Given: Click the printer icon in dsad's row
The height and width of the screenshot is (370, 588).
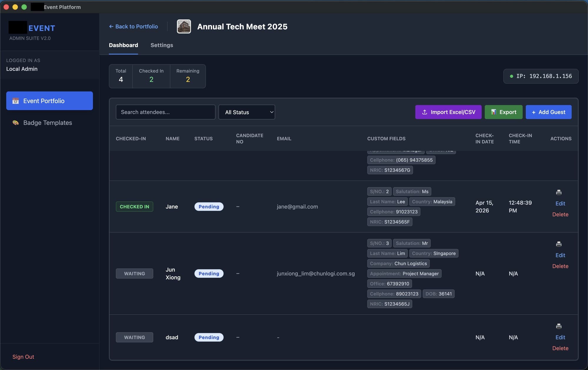Looking at the screenshot, I should click(x=559, y=326).
